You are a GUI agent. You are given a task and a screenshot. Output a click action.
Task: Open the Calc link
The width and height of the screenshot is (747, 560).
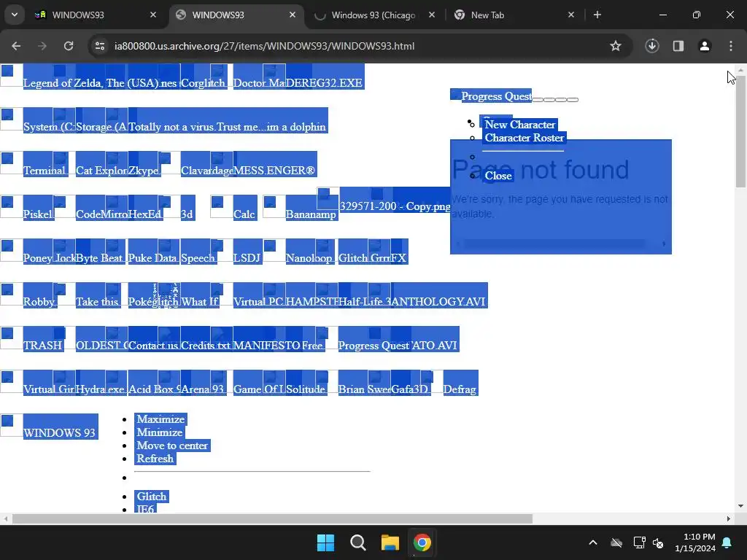point(244,214)
